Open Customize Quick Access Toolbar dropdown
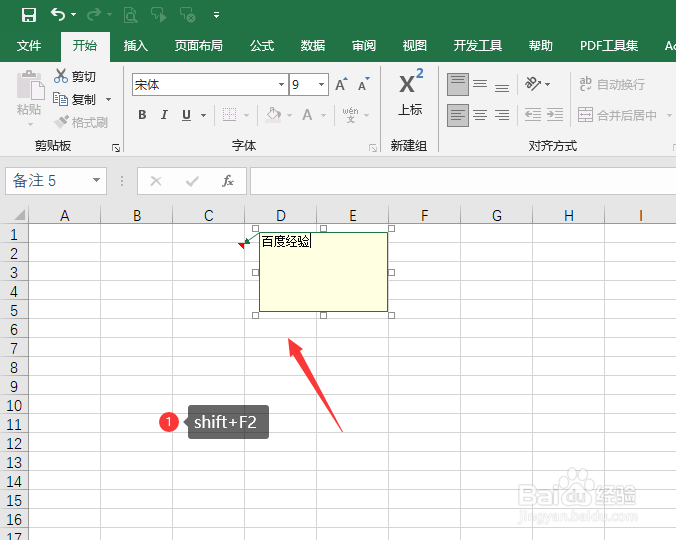 pyautogui.click(x=216, y=16)
